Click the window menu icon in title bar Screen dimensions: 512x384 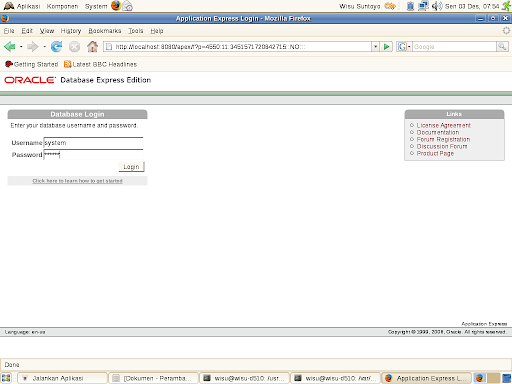pyautogui.click(x=5, y=18)
